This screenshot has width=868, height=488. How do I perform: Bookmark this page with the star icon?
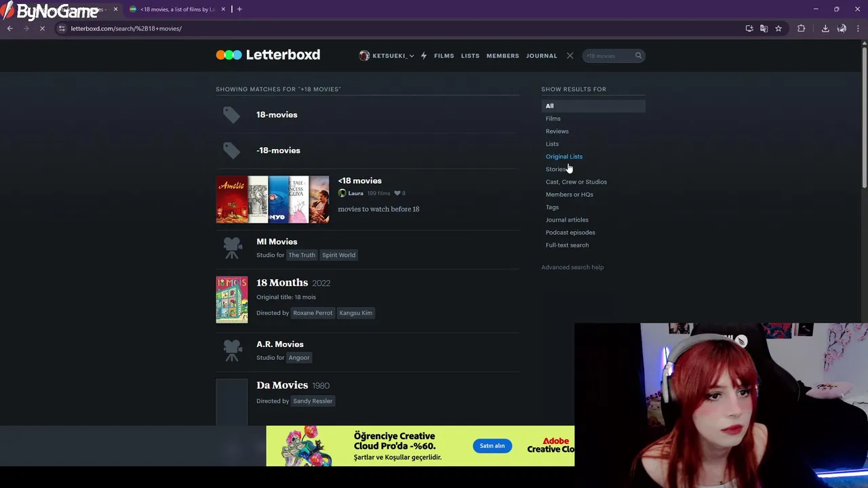[x=778, y=28]
